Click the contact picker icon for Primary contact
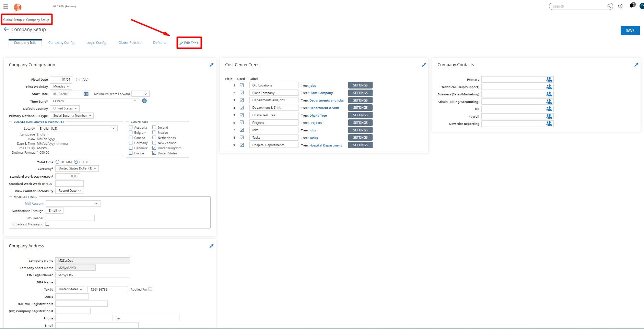 click(x=548, y=79)
